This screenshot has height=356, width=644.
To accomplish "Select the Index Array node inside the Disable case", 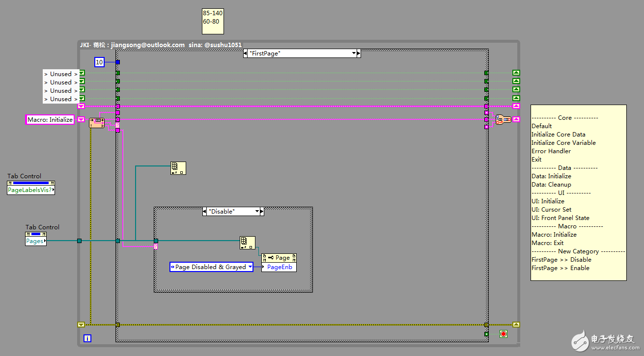I will click(x=248, y=243).
